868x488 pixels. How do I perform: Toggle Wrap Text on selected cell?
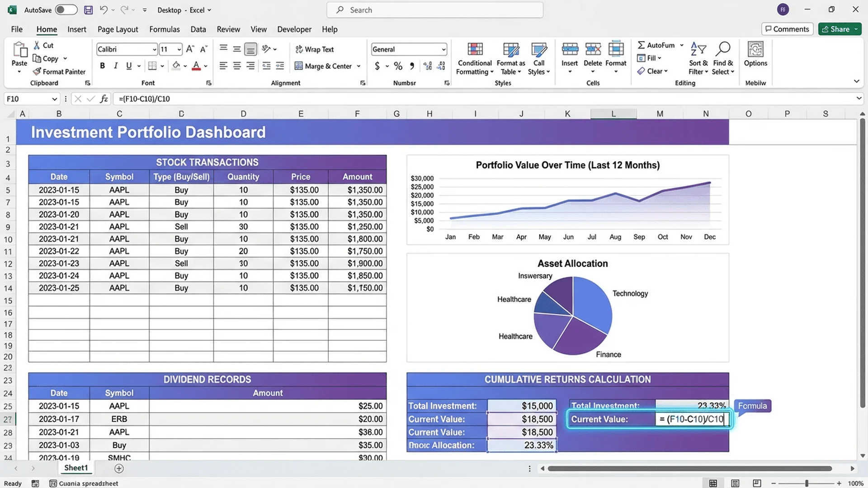tap(315, 49)
